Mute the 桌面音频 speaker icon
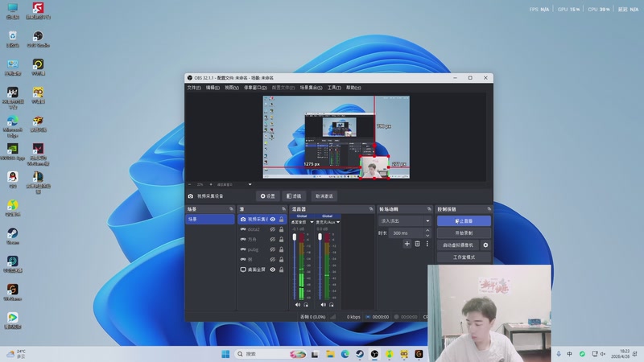The image size is (644, 362). coord(298,305)
